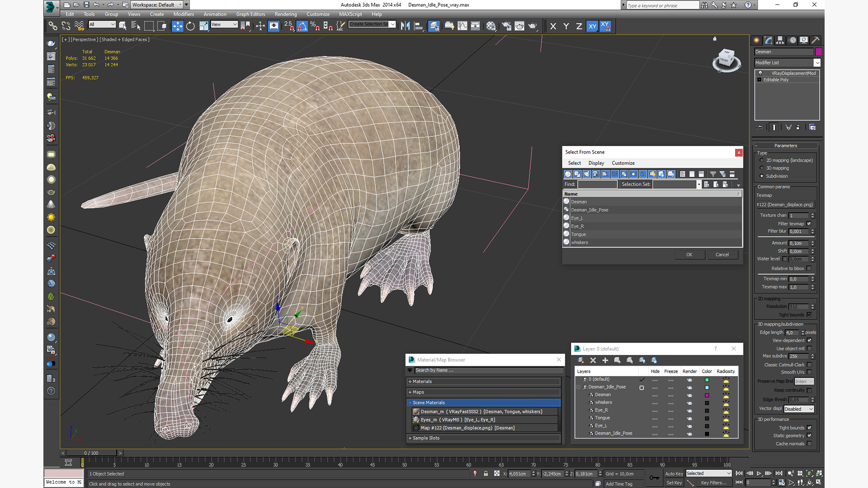Enable the Relative to bbox checkbox
868x488 pixels.
(x=809, y=268)
